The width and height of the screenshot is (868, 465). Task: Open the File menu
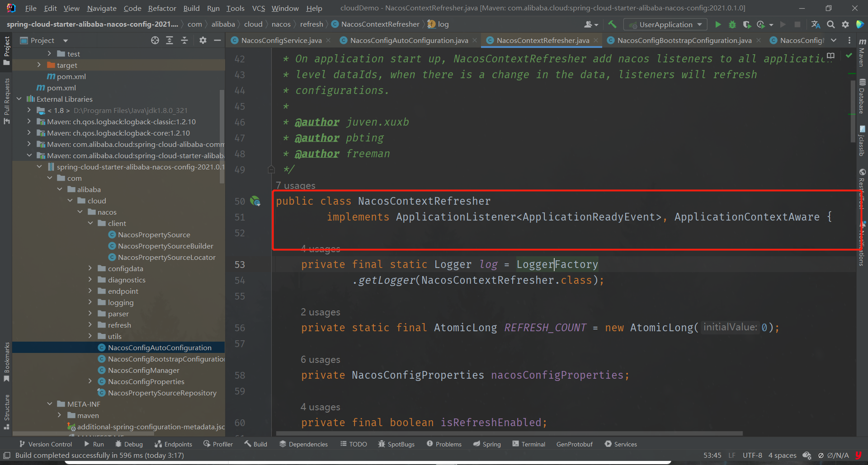click(31, 8)
